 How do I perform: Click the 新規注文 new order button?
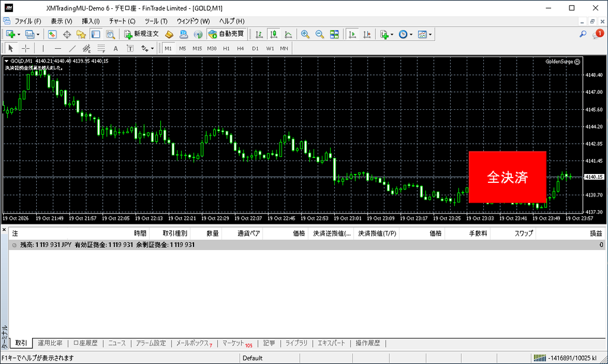(x=141, y=34)
